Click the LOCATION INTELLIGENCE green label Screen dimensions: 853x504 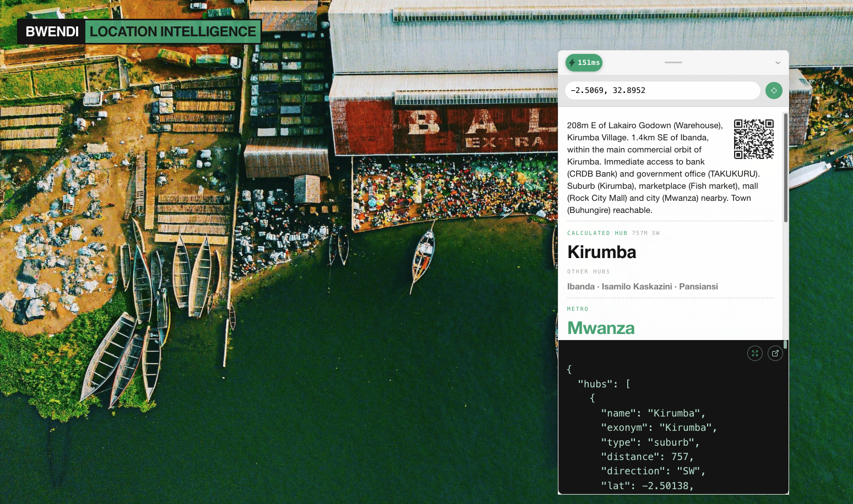[x=173, y=32]
